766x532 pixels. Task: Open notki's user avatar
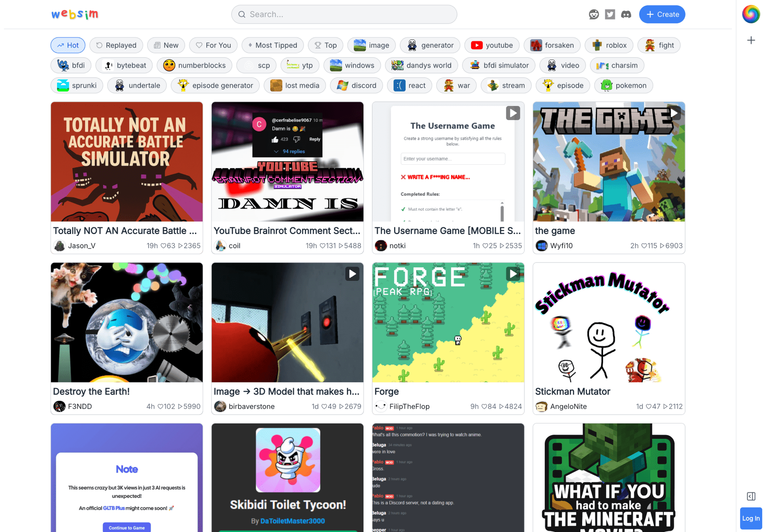(381, 246)
